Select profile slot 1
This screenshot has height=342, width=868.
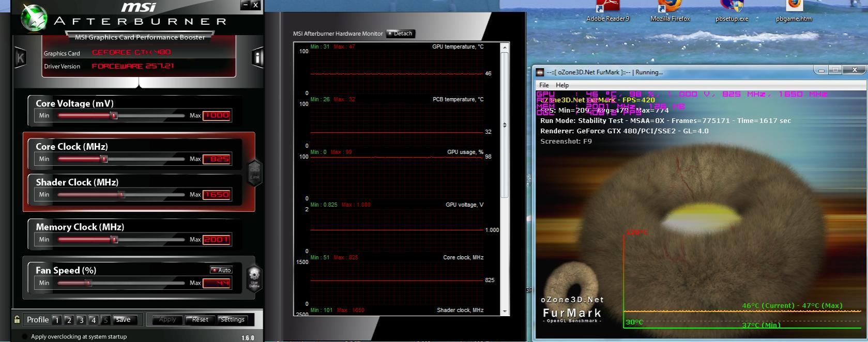click(x=56, y=320)
